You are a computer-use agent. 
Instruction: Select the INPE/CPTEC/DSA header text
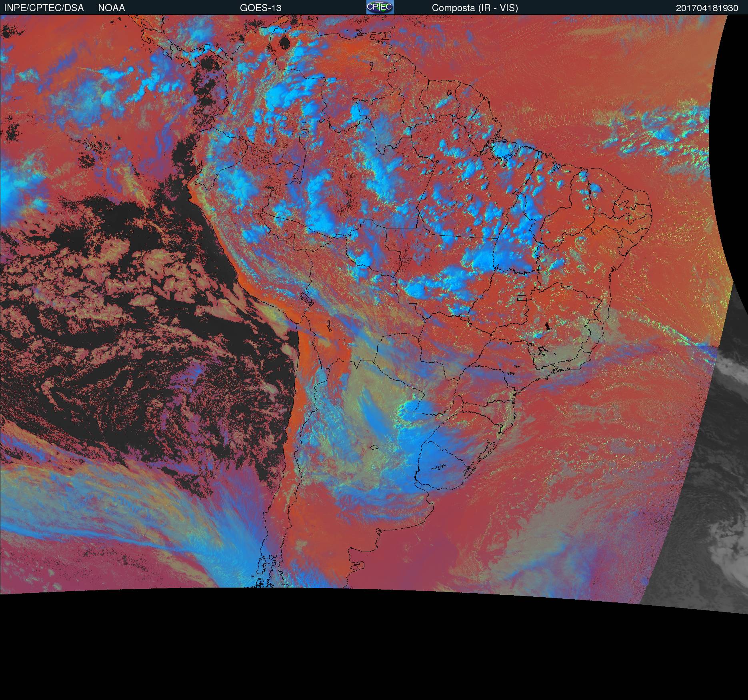tap(44, 8)
